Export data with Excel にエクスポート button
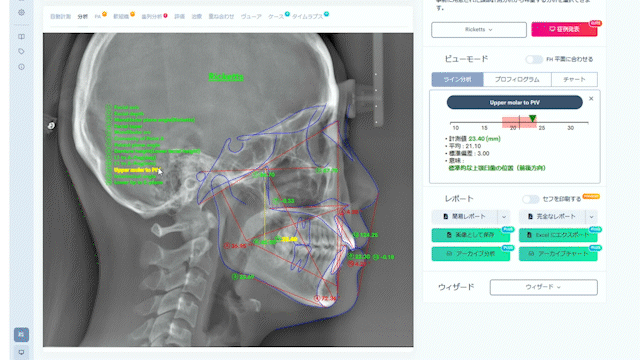 click(x=558, y=235)
